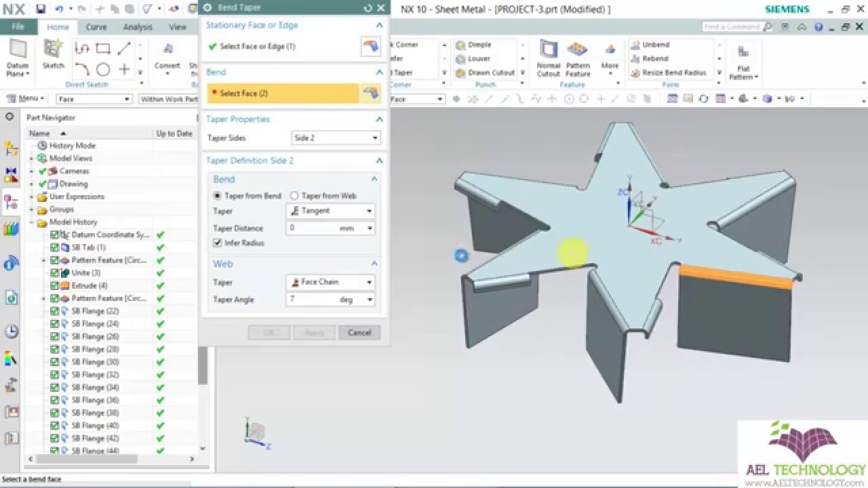
Task: Click the Reset dialog icon in Bend Taper
Action: pyautogui.click(x=368, y=7)
